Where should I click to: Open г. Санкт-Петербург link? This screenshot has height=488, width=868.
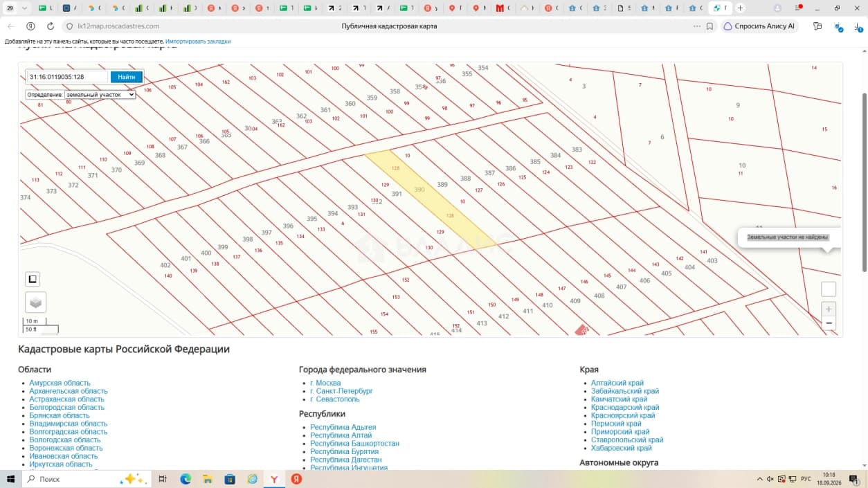tap(341, 391)
